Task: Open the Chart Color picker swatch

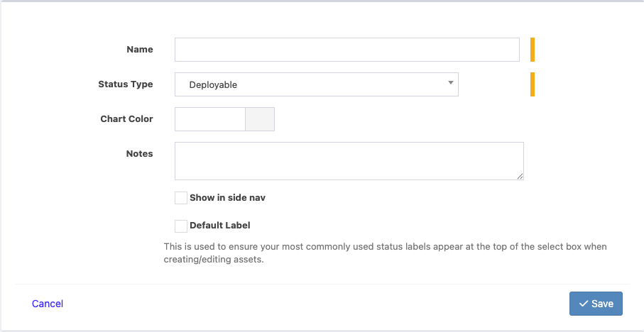Action: (x=260, y=119)
